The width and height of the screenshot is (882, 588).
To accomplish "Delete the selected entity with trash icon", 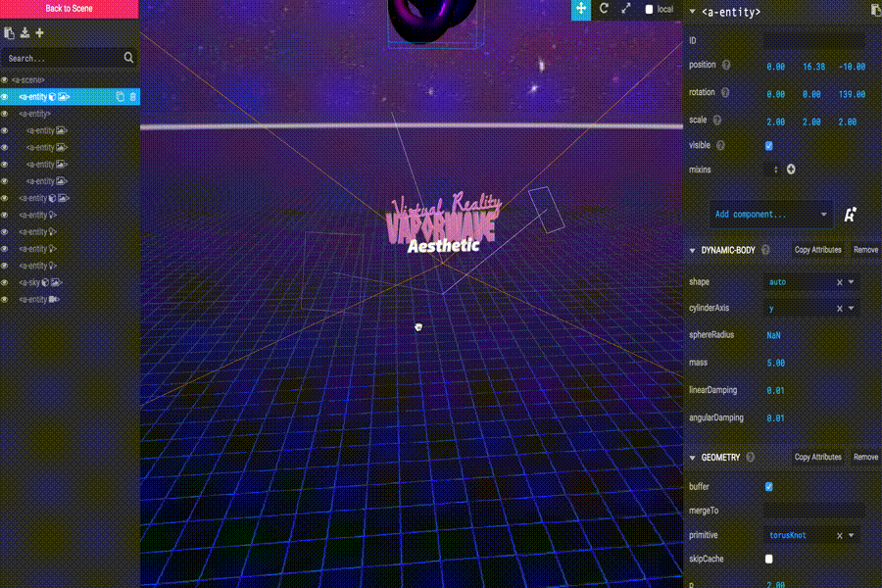I will click(133, 97).
